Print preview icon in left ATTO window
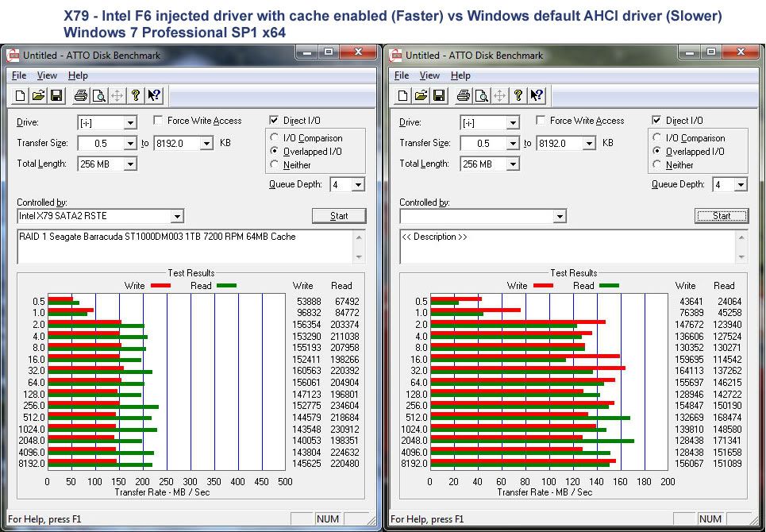 99,95
